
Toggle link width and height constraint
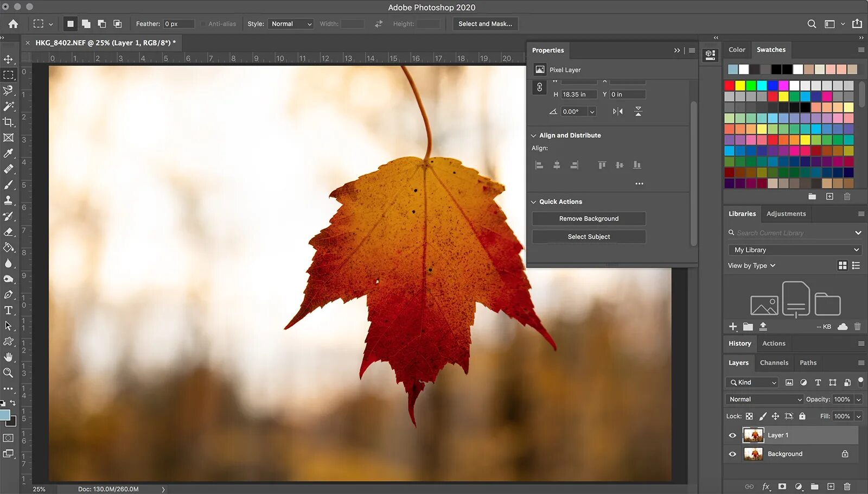(539, 87)
